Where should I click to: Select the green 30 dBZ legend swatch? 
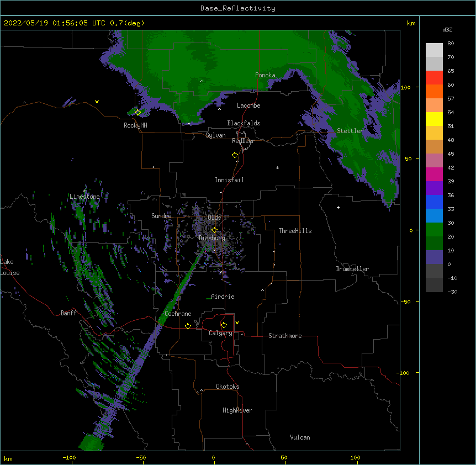click(434, 230)
